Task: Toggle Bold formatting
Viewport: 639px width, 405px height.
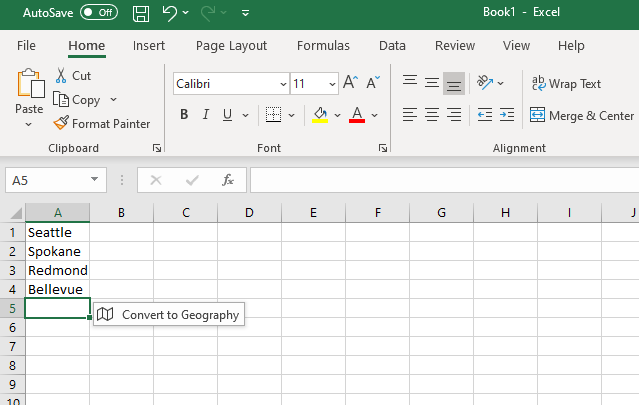Action: (184, 115)
